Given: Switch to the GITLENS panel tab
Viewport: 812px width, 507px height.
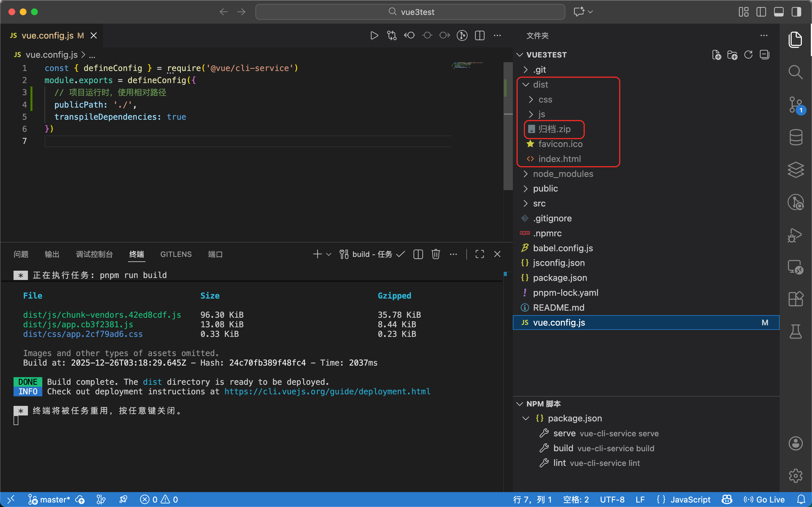Looking at the screenshot, I should coord(176,254).
